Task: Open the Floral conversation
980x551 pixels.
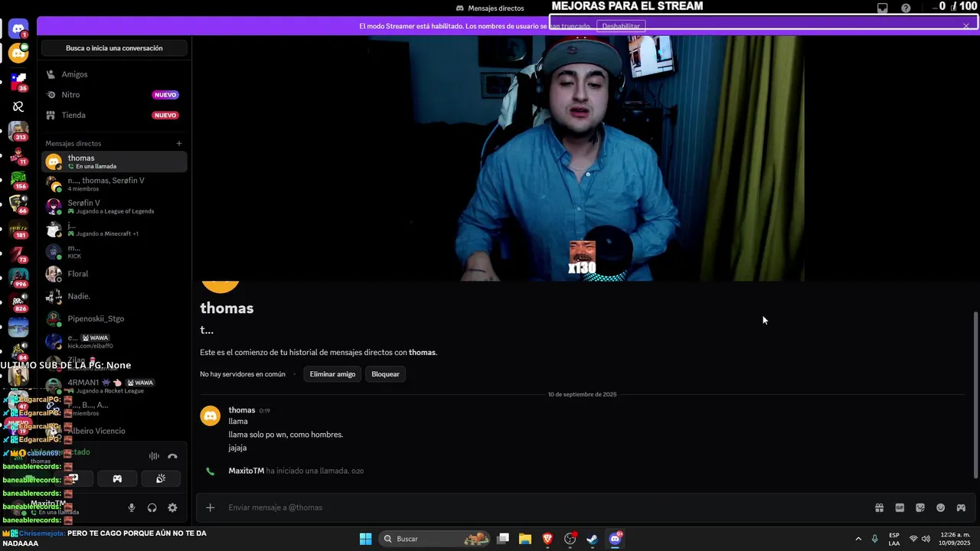Action: [x=114, y=274]
